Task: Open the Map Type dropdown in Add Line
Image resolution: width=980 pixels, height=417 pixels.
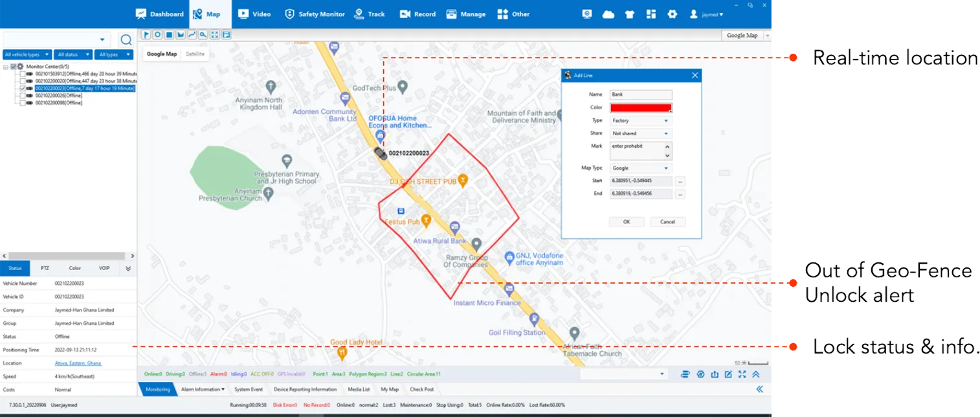Action: click(x=641, y=168)
